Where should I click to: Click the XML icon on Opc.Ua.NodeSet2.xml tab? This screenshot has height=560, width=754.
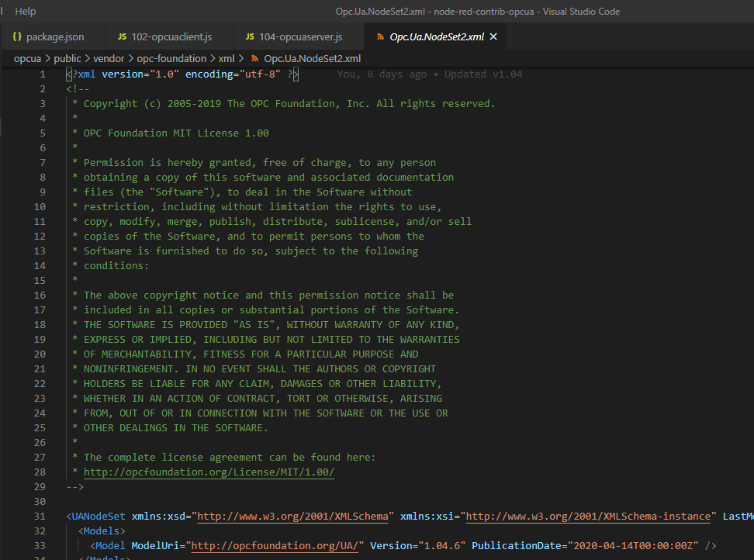380,36
